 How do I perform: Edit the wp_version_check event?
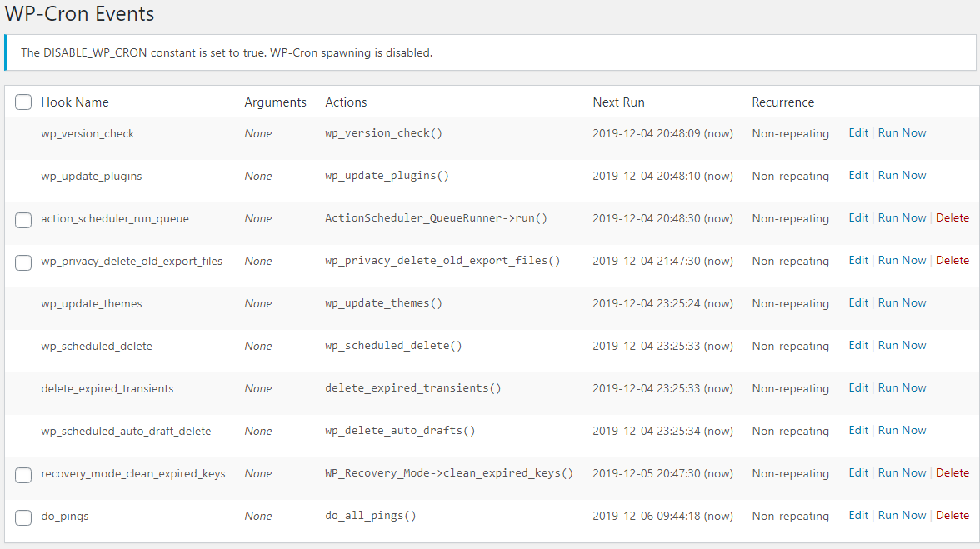858,133
